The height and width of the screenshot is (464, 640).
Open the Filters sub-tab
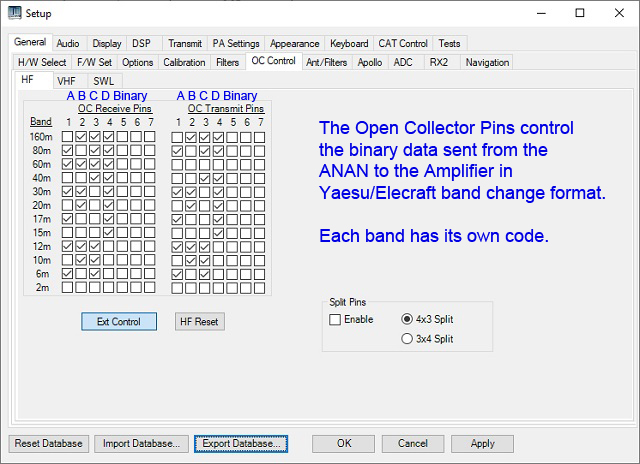(227, 62)
